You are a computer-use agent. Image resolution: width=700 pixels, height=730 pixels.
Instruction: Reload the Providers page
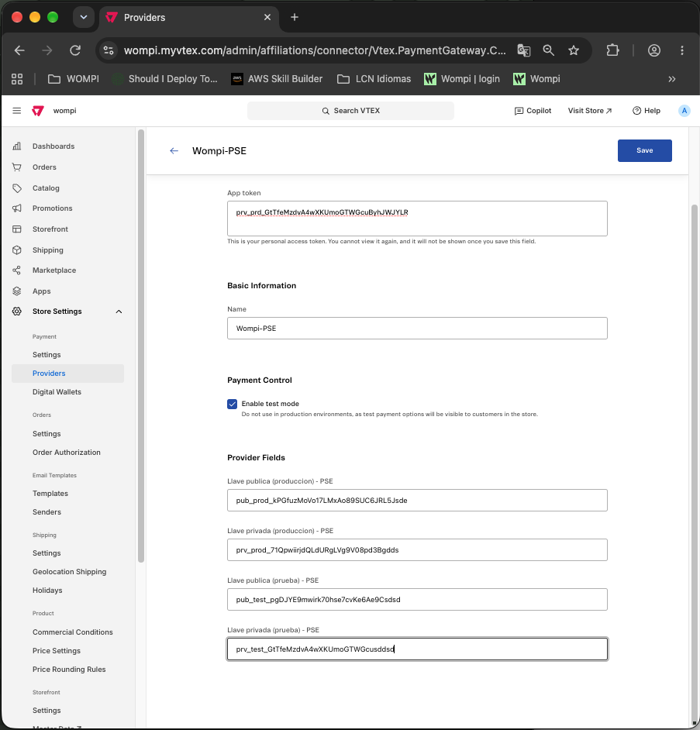pos(75,50)
